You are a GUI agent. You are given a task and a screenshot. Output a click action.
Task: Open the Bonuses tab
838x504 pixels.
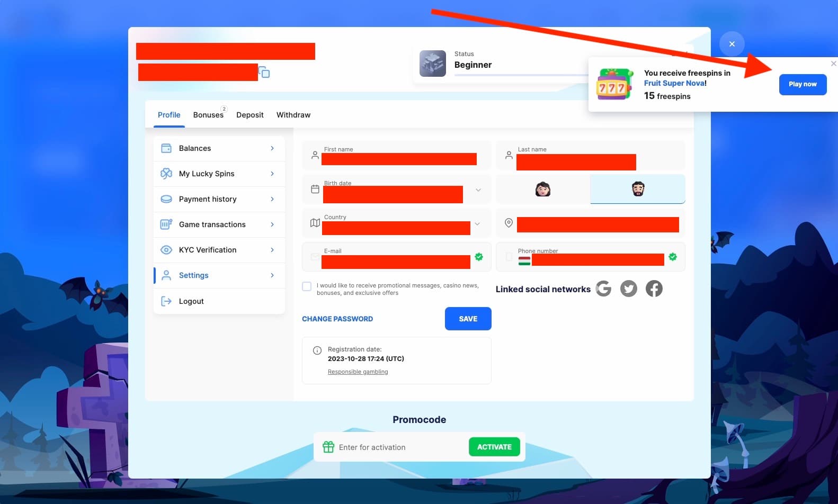coord(208,115)
